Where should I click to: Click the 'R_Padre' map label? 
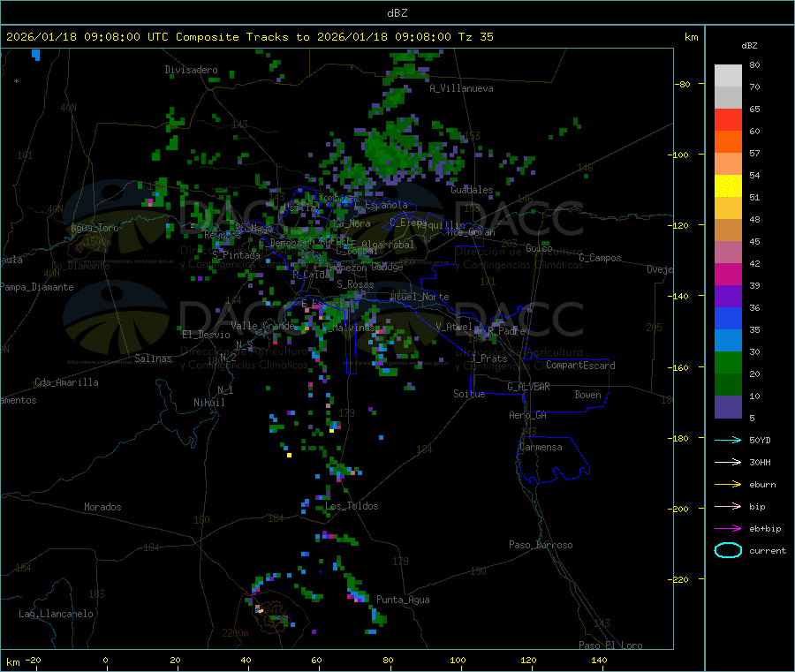tap(506, 331)
